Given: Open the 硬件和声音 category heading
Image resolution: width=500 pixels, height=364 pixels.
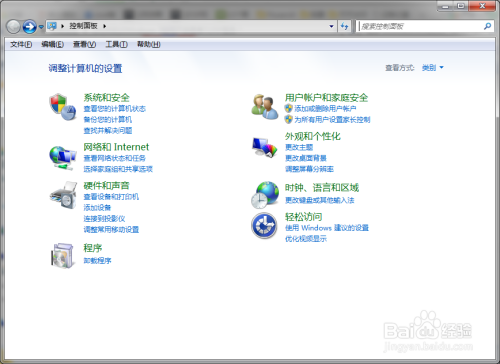Looking at the screenshot, I should (106, 186).
